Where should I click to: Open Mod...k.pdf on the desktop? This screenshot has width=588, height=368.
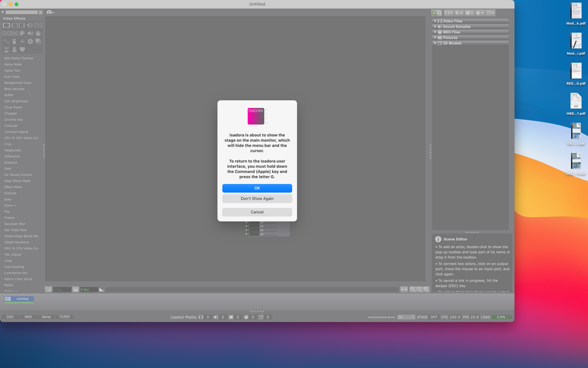coord(576,14)
